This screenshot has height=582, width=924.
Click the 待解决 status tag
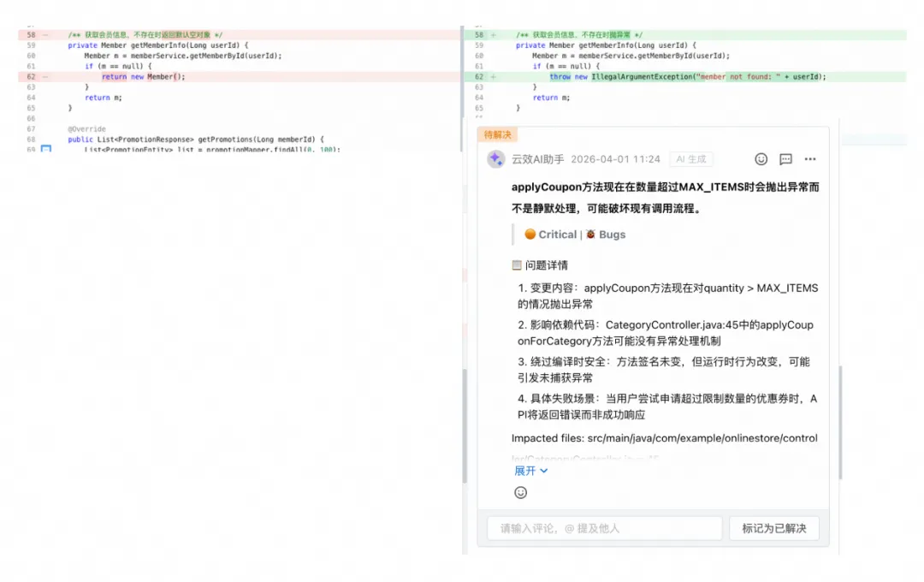click(497, 135)
